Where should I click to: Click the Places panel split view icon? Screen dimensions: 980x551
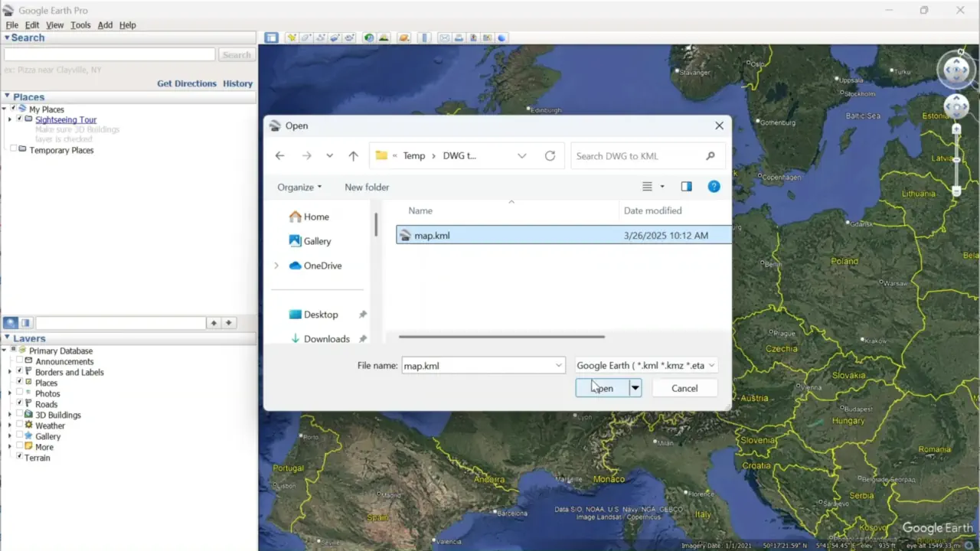tap(26, 323)
